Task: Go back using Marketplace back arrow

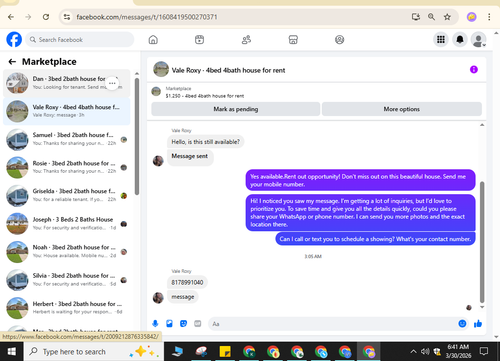Action: (12, 62)
